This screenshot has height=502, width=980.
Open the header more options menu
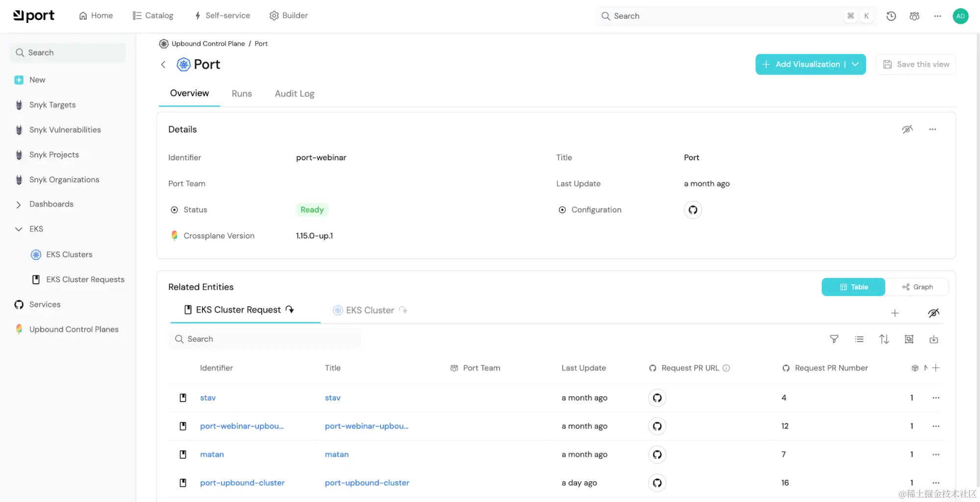(x=937, y=16)
